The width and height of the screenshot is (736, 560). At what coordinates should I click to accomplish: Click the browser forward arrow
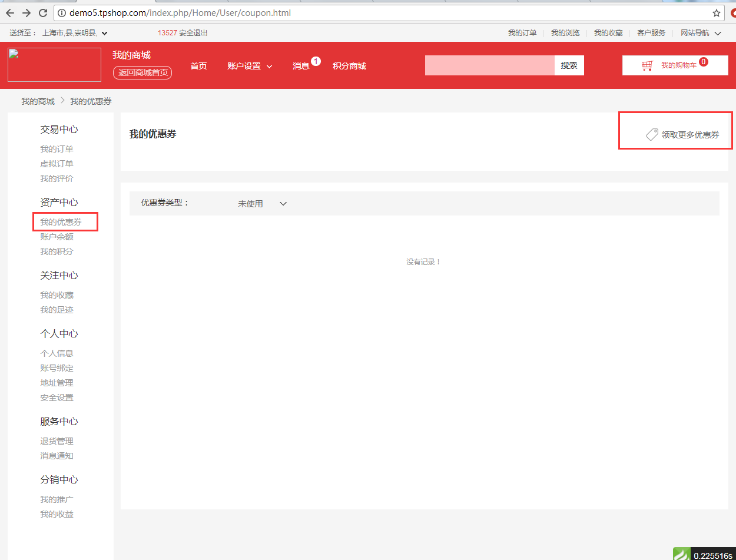(26, 13)
